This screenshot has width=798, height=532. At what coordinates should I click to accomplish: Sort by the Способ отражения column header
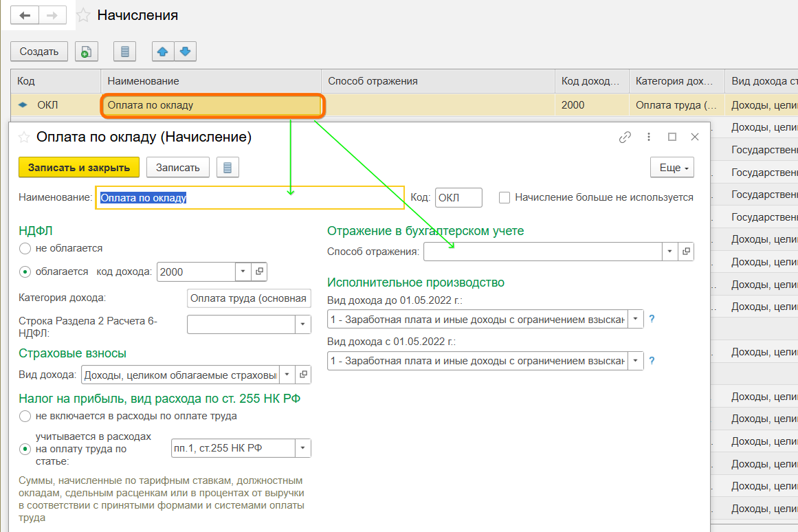click(x=439, y=81)
